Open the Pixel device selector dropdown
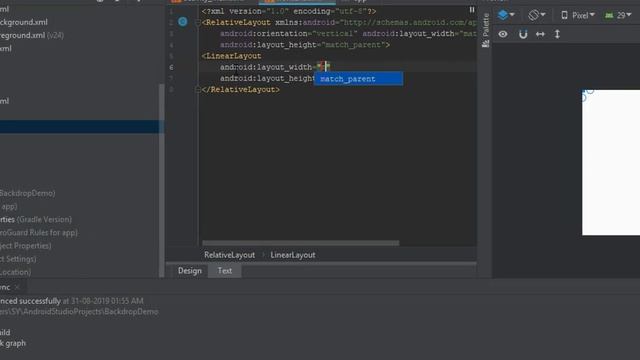 (578, 16)
